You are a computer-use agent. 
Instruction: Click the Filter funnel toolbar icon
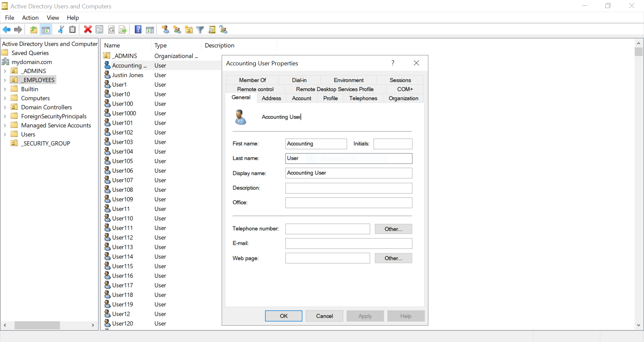click(x=200, y=30)
